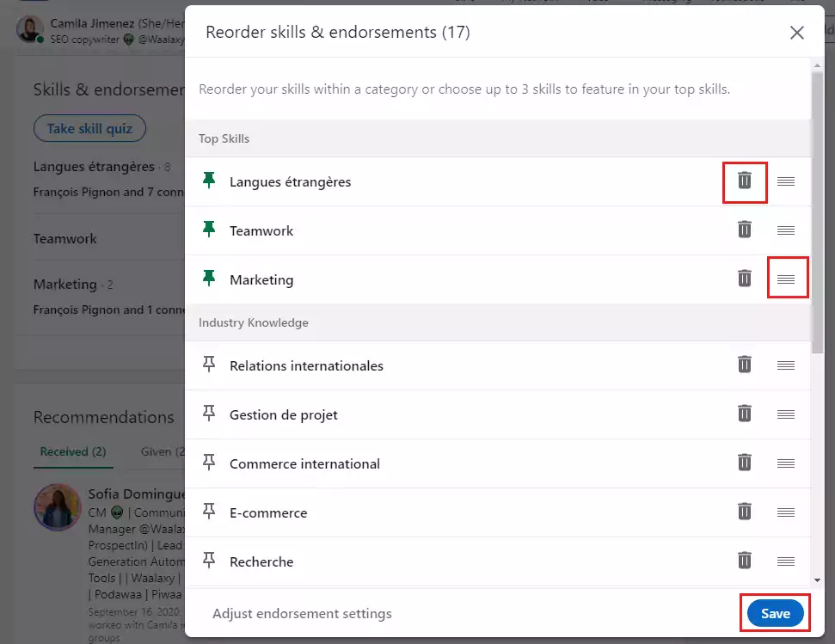
Task: Delete the E-commerce skill
Action: point(744,512)
